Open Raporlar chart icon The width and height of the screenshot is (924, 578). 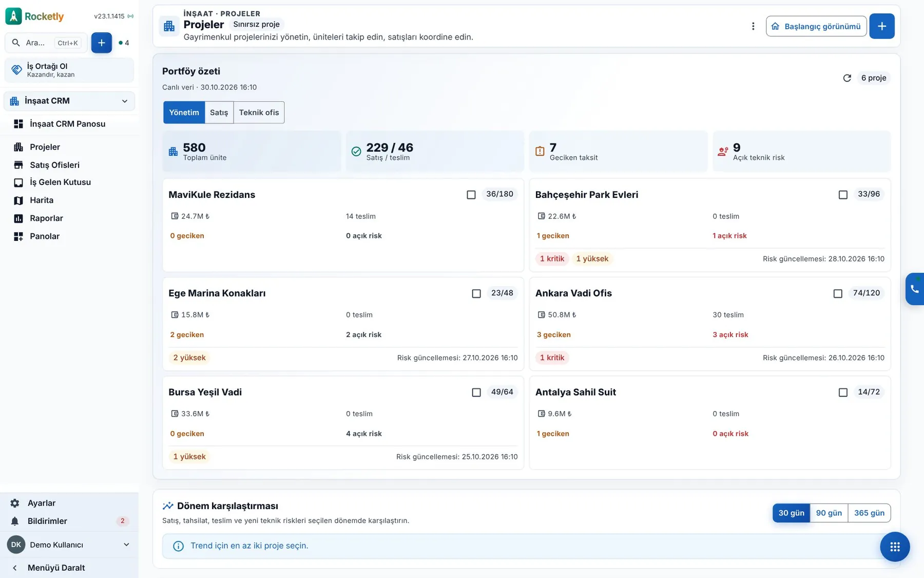click(x=18, y=218)
